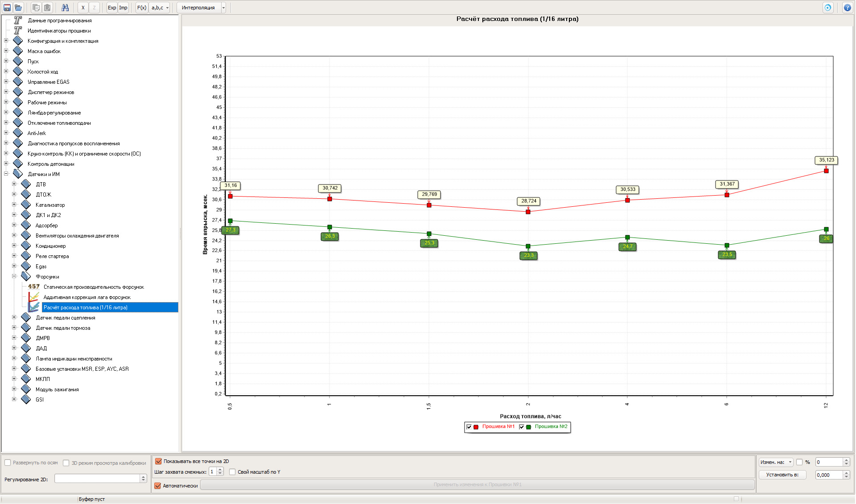Uncheck Показывать все точки на 2D
This screenshot has height=504, width=856.
158,461
